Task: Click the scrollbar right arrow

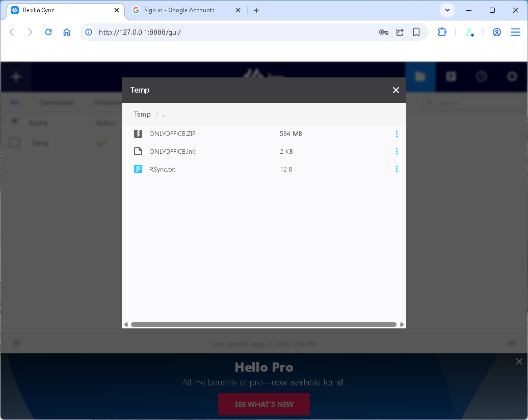Action: pyautogui.click(x=402, y=324)
